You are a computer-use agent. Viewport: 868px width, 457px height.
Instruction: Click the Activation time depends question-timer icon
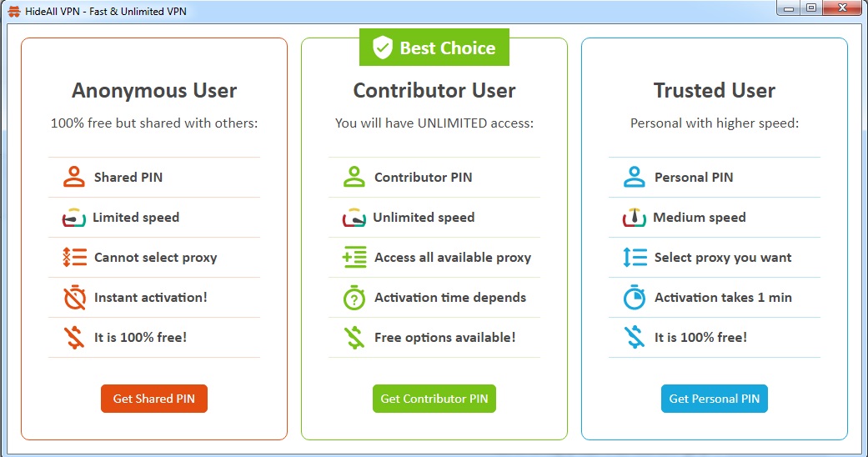click(x=354, y=298)
